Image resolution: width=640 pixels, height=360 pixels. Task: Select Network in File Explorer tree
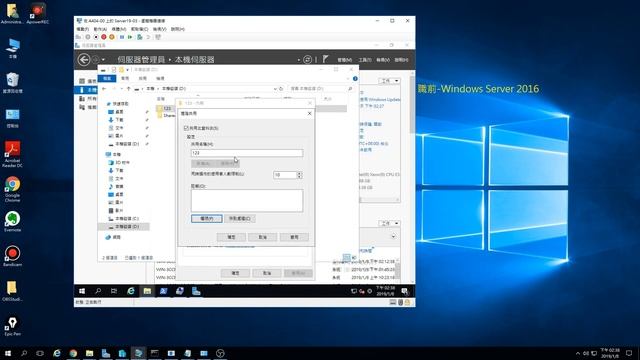tap(114, 237)
